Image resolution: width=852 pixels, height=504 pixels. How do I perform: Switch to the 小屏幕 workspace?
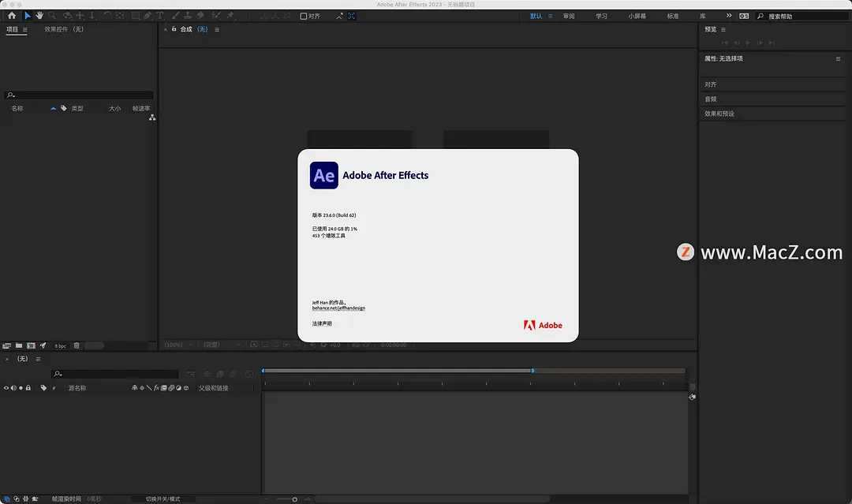pyautogui.click(x=637, y=17)
